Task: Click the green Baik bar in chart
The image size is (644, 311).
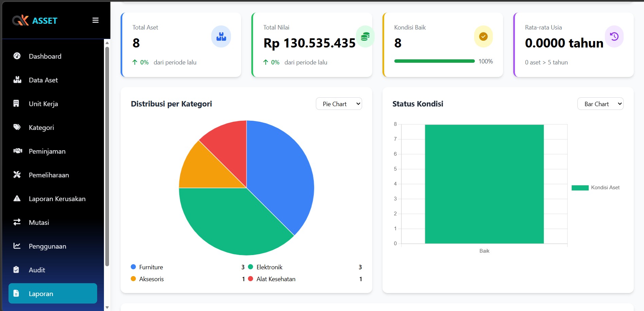Action: (484, 184)
